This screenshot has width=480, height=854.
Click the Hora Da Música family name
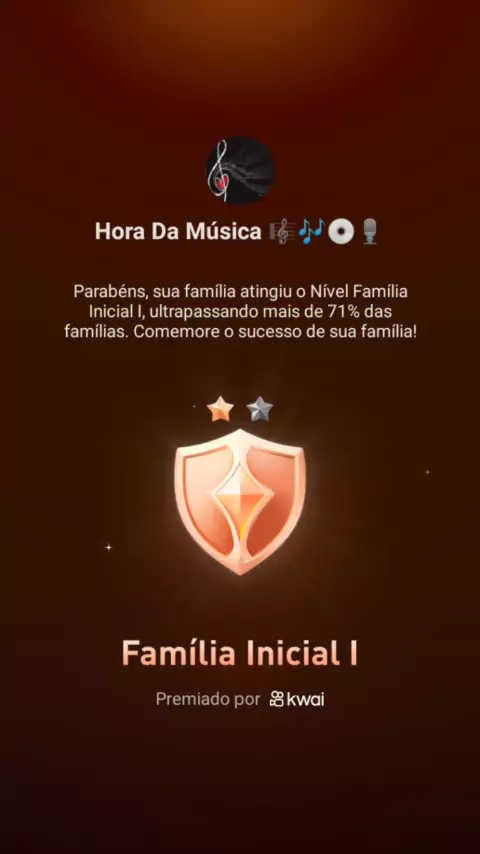[178, 231]
